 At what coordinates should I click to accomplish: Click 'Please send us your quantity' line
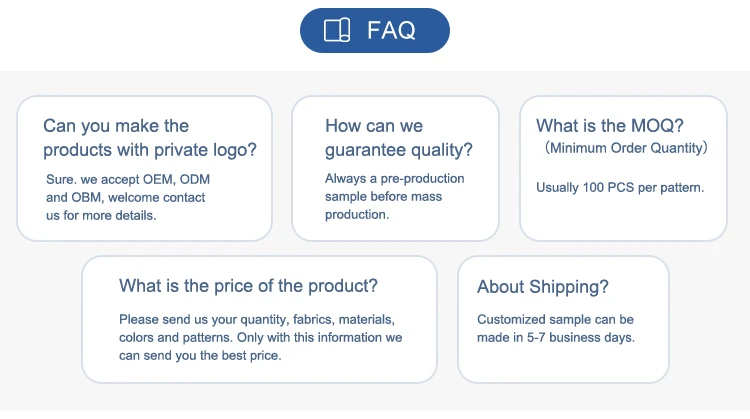click(257, 320)
